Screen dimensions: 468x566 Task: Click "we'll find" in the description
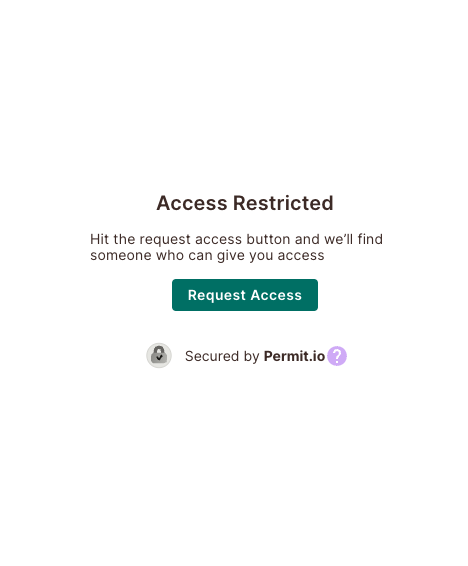tap(353, 239)
